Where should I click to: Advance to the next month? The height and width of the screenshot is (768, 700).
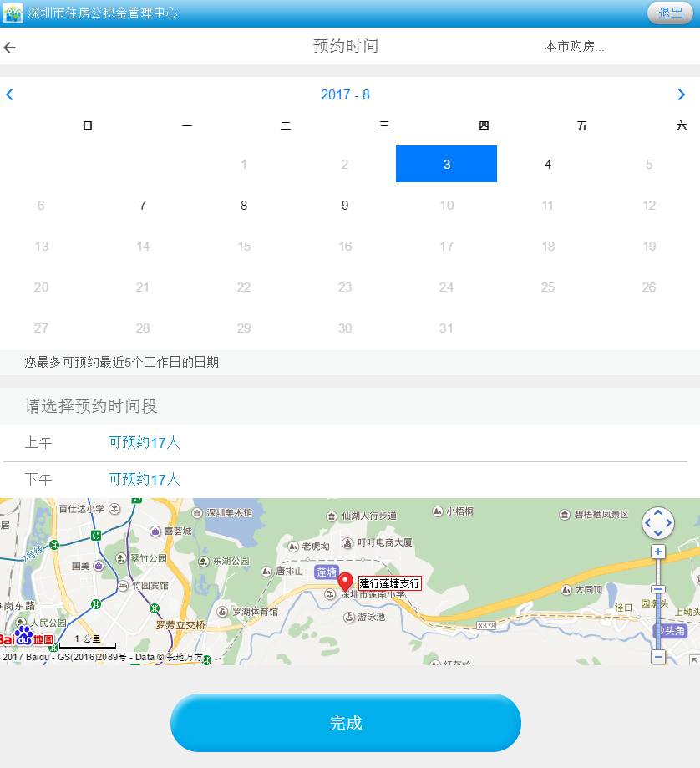tap(681, 94)
